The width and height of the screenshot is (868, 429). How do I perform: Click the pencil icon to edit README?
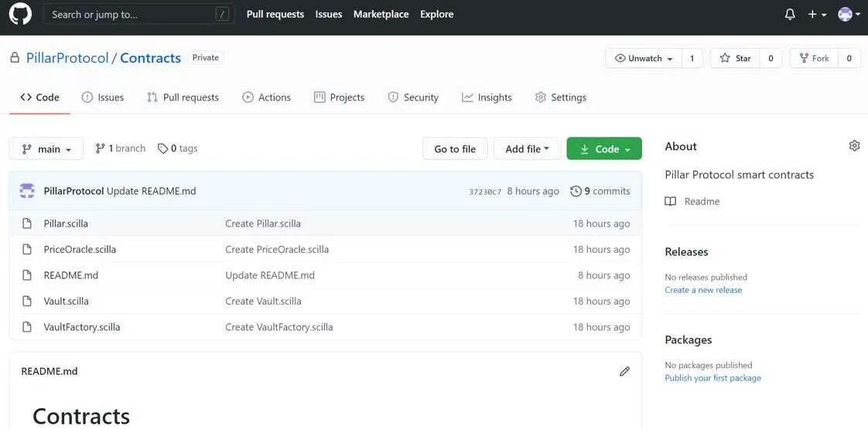tap(624, 371)
